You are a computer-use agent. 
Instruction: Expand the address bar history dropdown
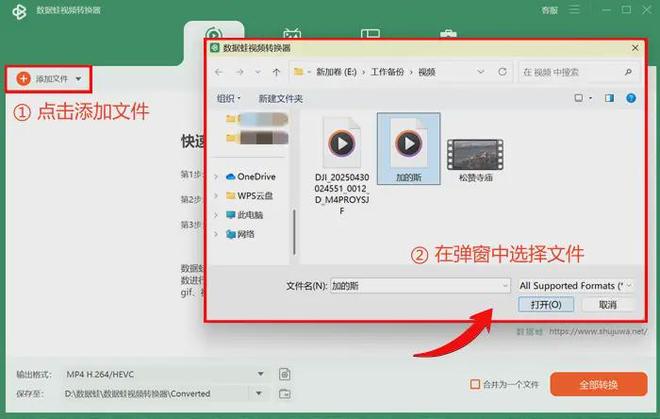480,72
